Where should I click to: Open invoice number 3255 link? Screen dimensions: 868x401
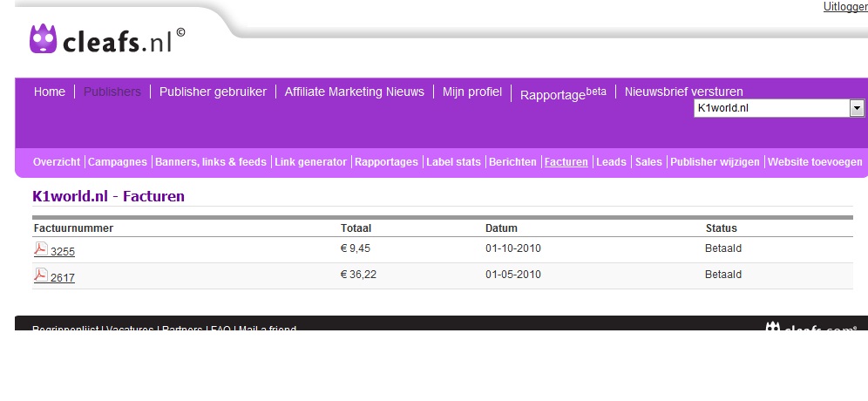[63, 252]
